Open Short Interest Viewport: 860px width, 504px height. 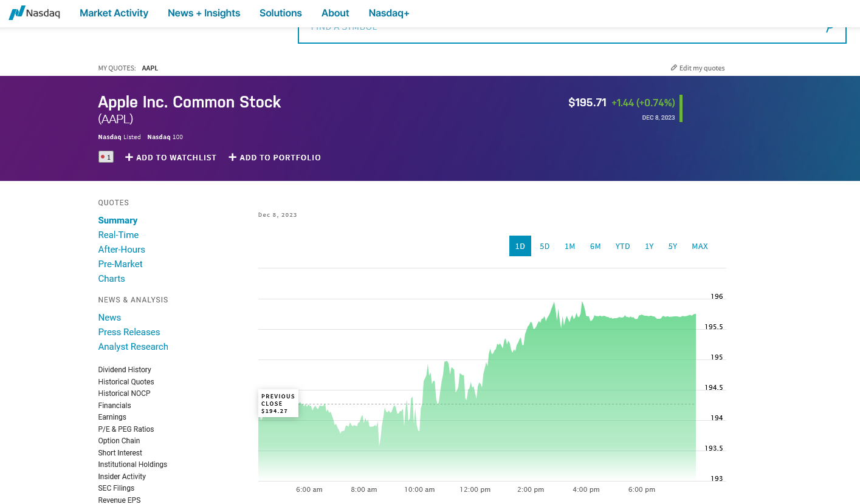[120, 453]
